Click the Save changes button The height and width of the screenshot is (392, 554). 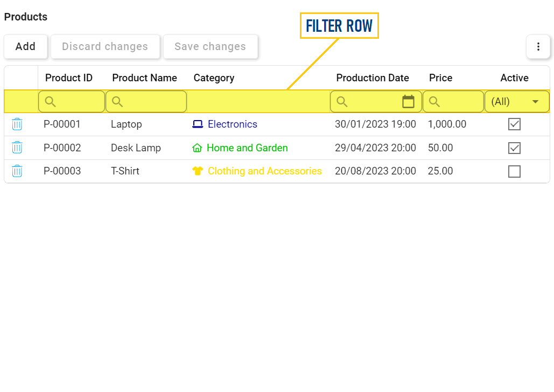(210, 47)
